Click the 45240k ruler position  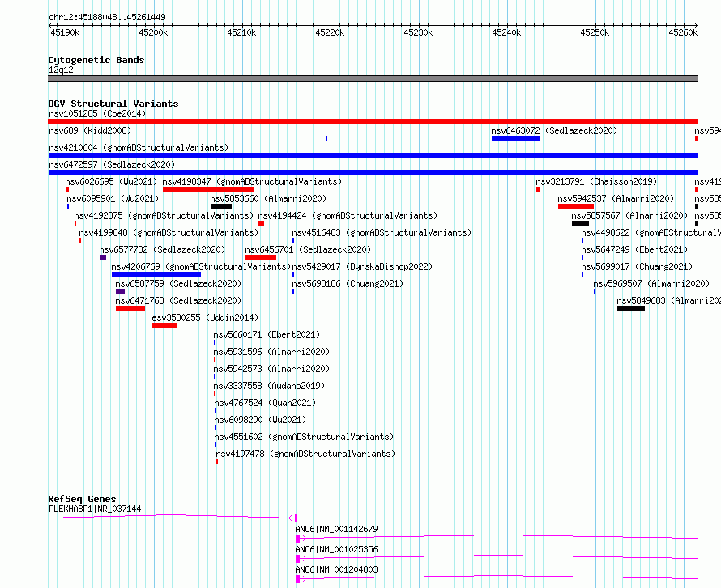(x=506, y=32)
